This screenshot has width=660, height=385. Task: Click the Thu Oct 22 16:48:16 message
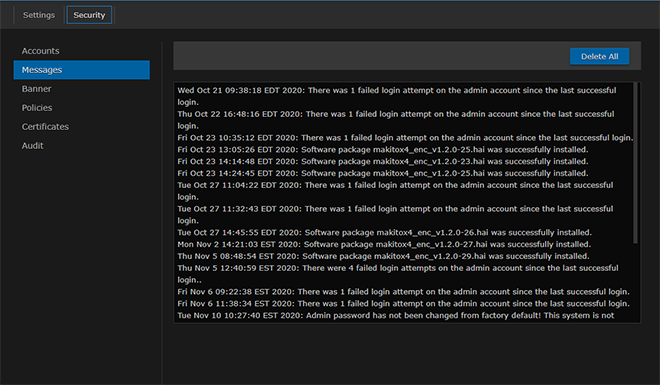click(x=396, y=120)
